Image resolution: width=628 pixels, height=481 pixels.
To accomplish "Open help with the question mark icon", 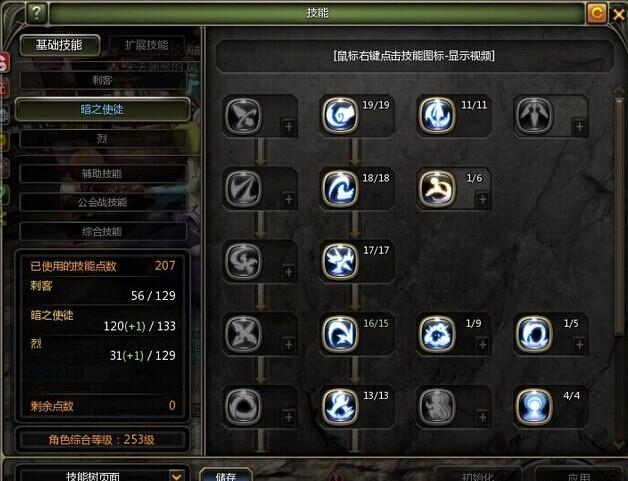I will coord(36,13).
